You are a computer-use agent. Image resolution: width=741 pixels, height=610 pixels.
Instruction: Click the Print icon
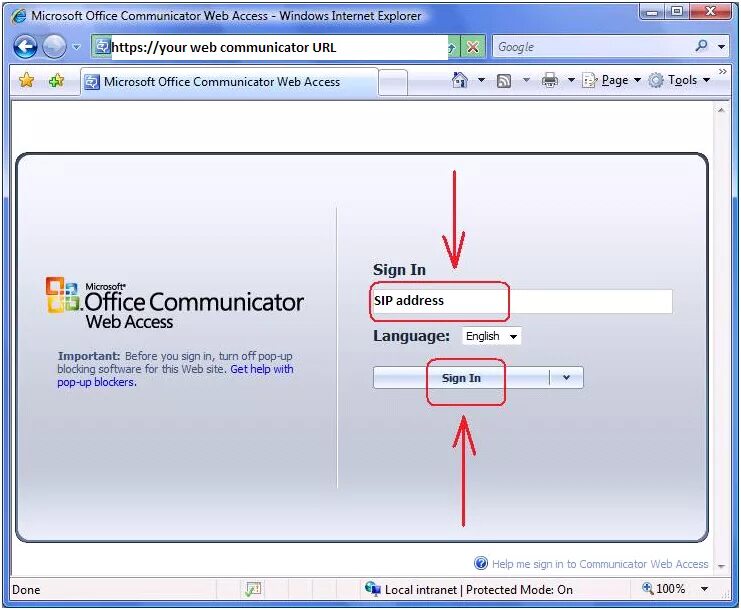pos(549,80)
